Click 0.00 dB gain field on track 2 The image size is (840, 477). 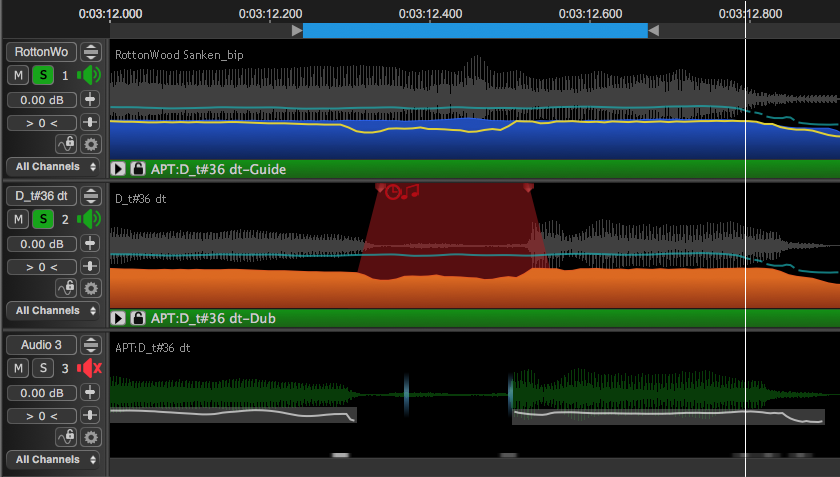tap(41, 244)
